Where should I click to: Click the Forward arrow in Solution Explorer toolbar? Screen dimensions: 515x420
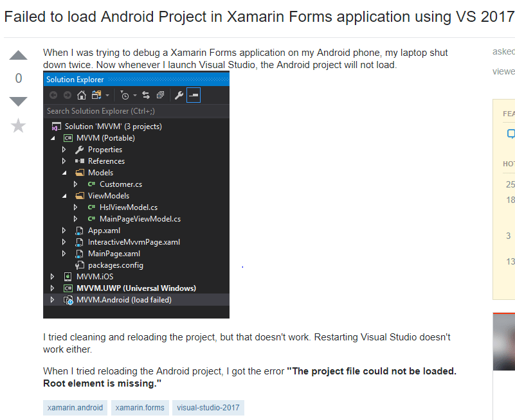[x=68, y=95]
